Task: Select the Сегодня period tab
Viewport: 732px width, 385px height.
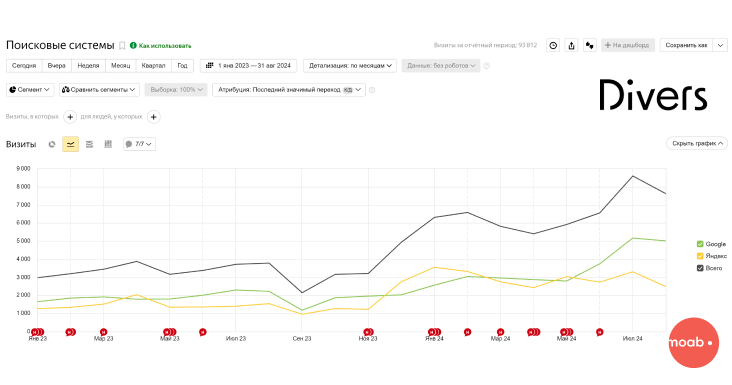Action: click(x=24, y=66)
